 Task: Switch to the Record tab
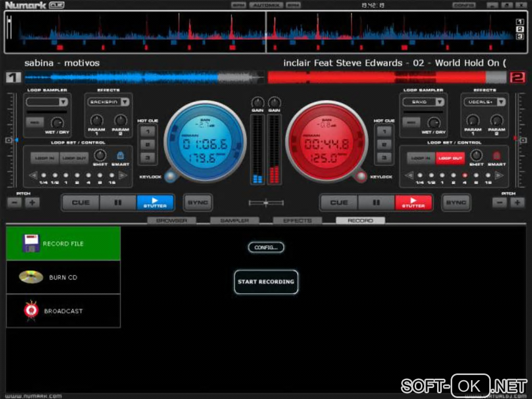point(360,221)
